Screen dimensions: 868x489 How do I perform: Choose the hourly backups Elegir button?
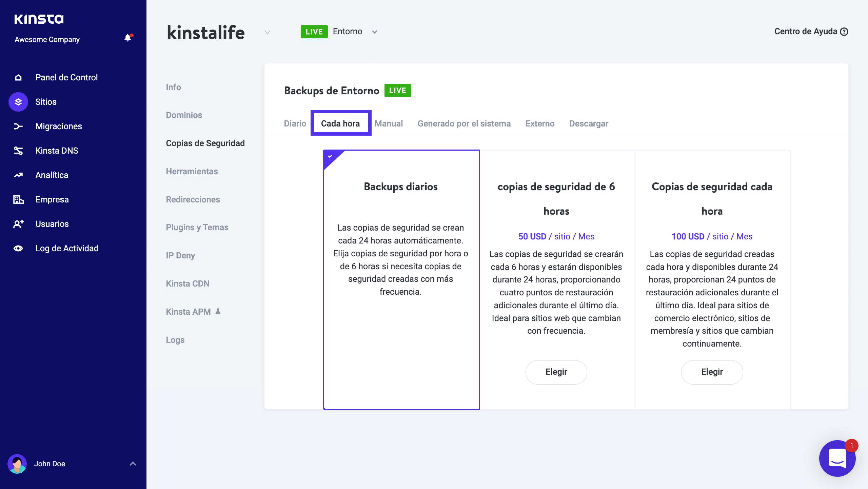click(712, 372)
